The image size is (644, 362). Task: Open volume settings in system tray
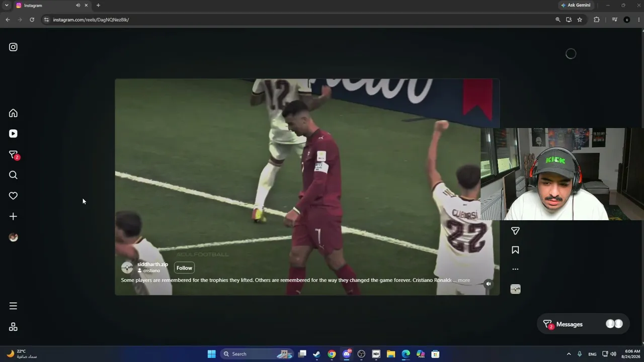click(x=613, y=354)
